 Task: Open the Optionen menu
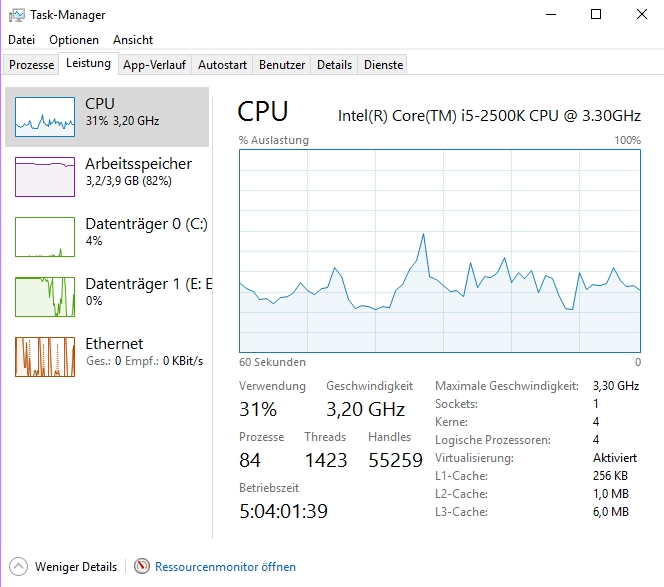(74, 40)
